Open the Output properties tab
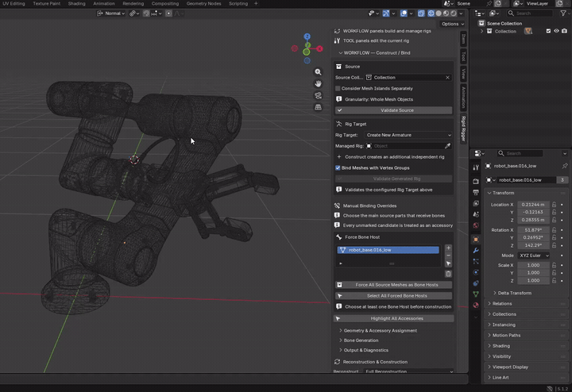This screenshot has height=392, width=572. tap(476, 192)
